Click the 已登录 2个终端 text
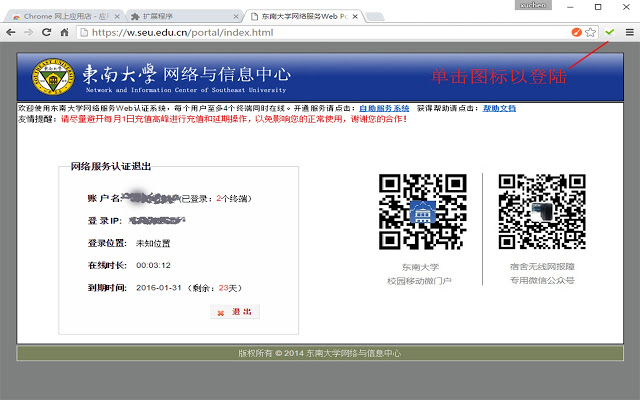 [216, 199]
